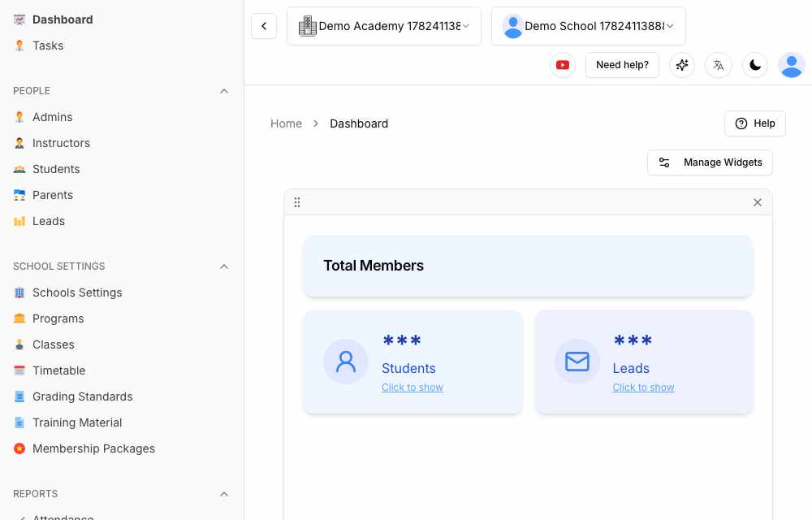Image resolution: width=812 pixels, height=520 pixels.
Task: Click the Demo School avatar icon
Action: pos(512,26)
